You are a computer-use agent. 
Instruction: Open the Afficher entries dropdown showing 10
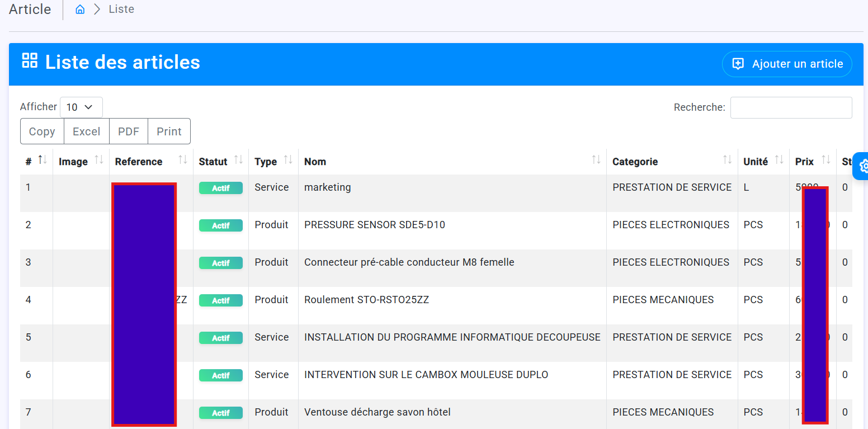(x=81, y=107)
